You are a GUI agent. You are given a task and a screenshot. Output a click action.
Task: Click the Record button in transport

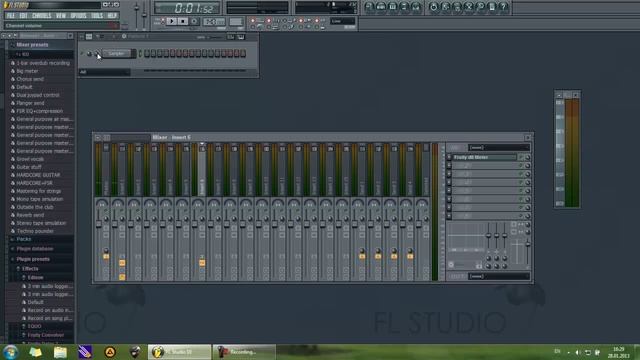(x=194, y=21)
